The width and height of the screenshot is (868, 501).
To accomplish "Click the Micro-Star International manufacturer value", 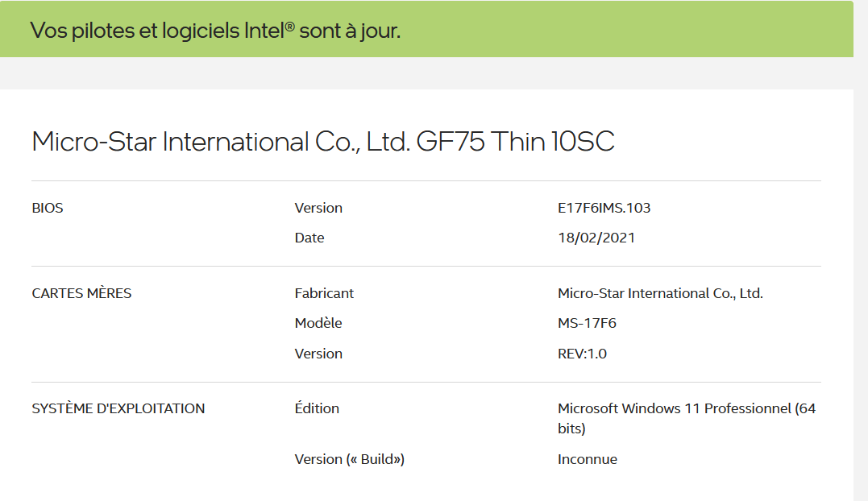I will pyautogui.click(x=660, y=293).
